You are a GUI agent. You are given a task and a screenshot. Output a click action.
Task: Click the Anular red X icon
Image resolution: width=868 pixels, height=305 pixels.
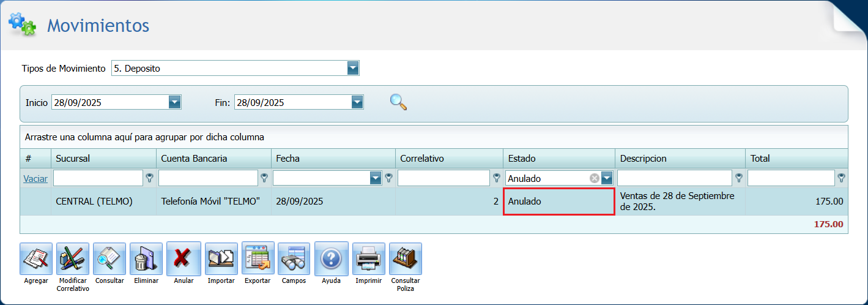(x=184, y=259)
